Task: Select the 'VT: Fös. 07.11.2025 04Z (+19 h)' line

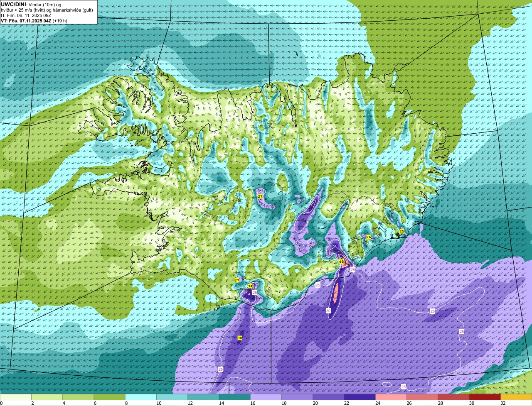Action: tap(34, 21)
